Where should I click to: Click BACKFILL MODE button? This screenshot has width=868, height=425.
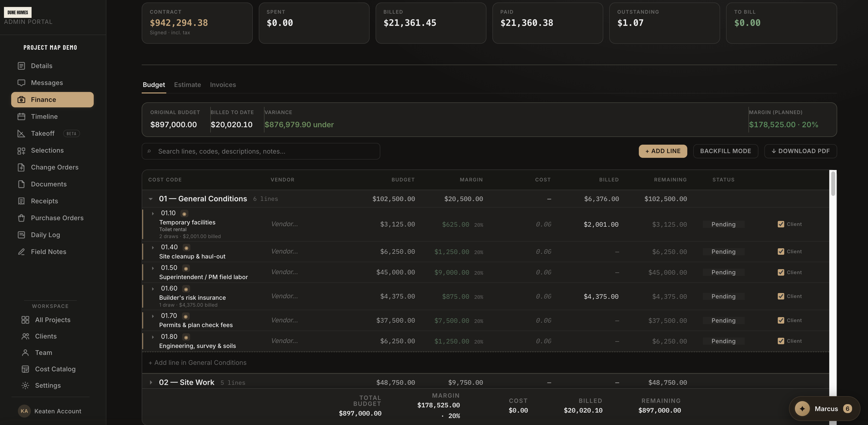(726, 151)
